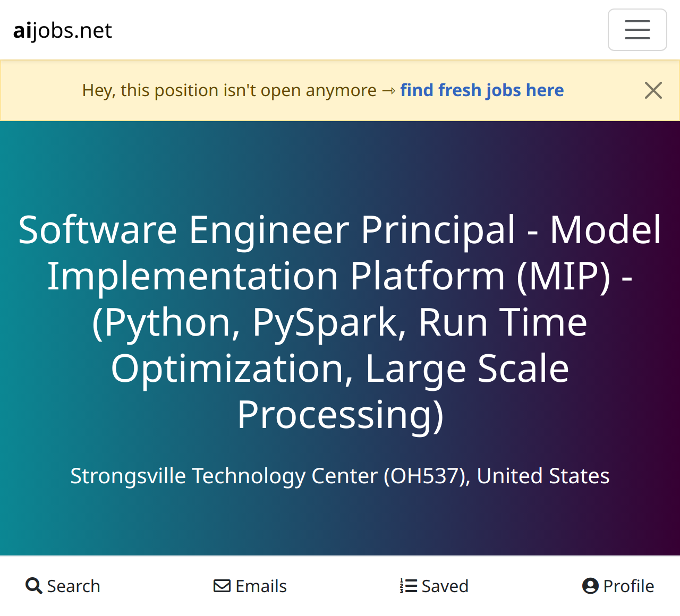Click the envelope Emails icon
This screenshot has width=680, height=616.
tap(222, 586)
